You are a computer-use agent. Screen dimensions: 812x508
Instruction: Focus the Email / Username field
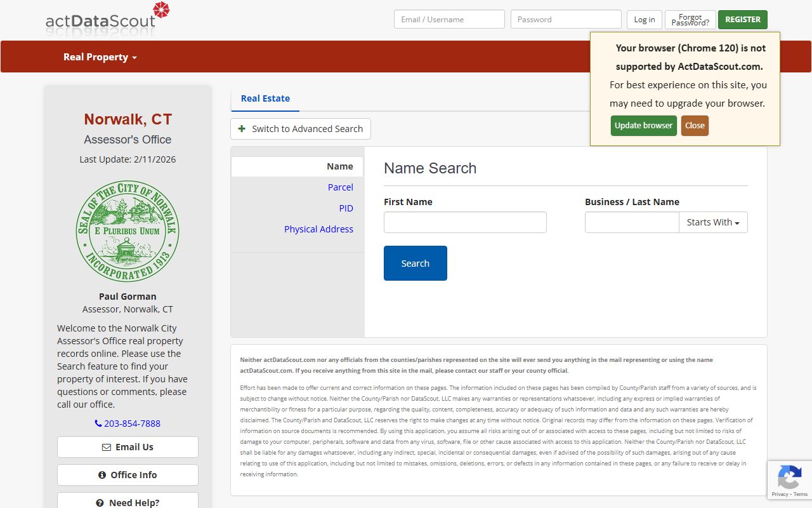point(449,19)
